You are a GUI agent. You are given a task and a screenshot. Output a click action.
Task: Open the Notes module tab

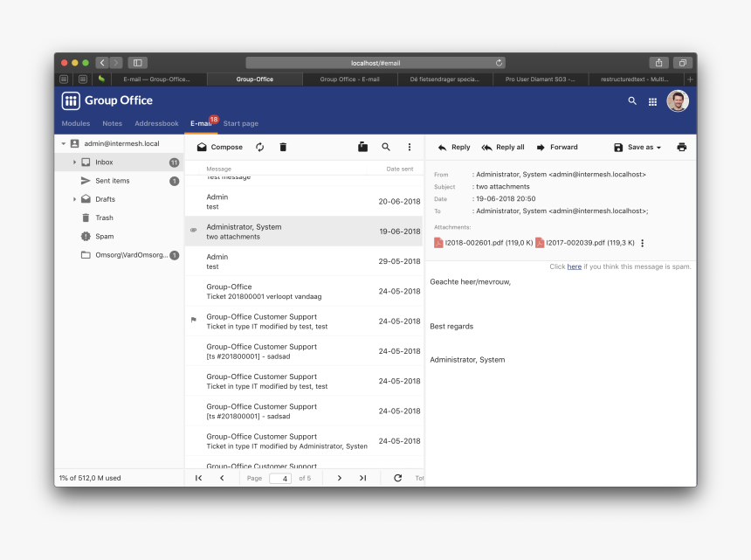(x=112, y=124)
